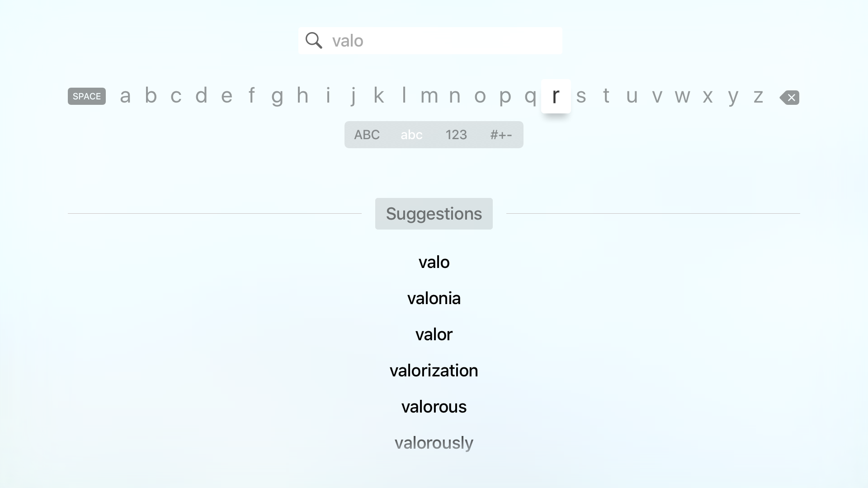Switch to 123 numeric keyboard mode

point(456,134)
